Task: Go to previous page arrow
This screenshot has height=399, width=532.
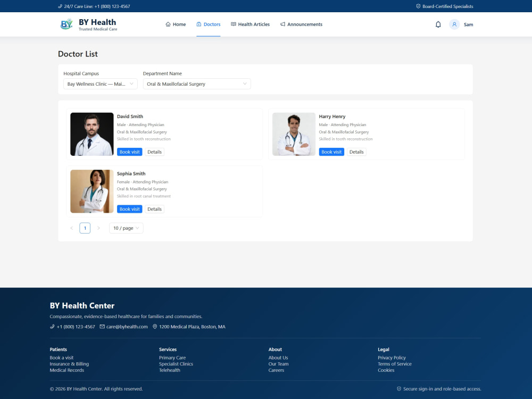Action: pyautogui.click(x=72, y=228)
